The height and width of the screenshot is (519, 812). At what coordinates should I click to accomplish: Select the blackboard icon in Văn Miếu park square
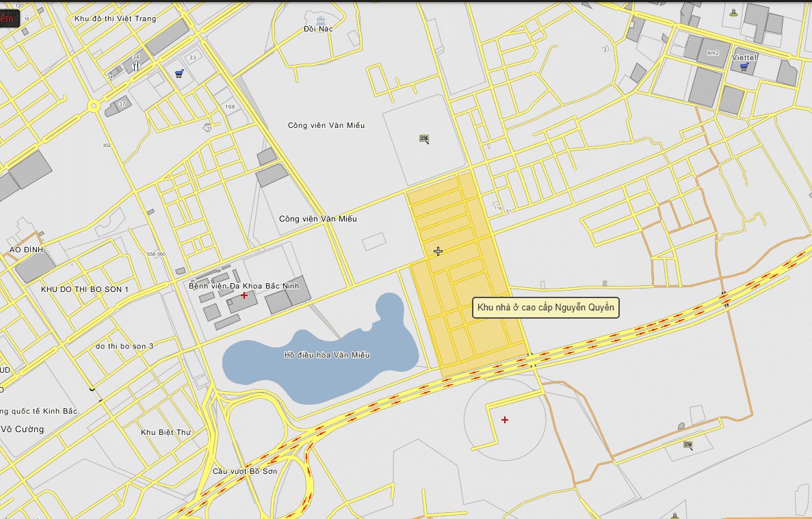tap(424, 139)
